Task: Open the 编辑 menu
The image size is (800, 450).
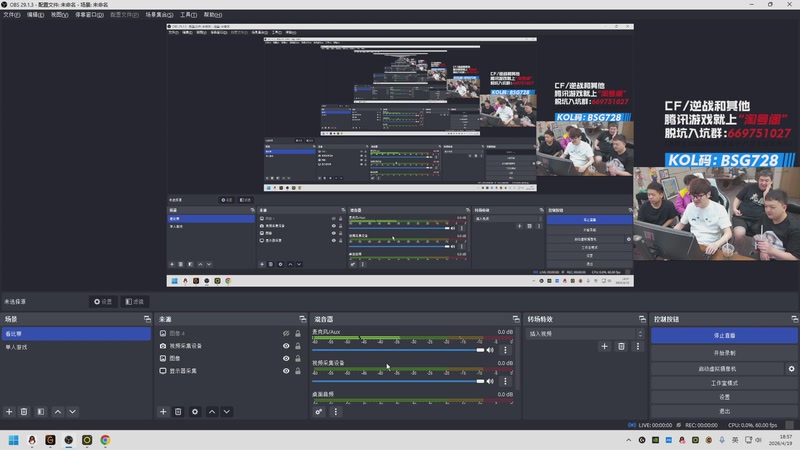Action: click(x=35, y=15)
